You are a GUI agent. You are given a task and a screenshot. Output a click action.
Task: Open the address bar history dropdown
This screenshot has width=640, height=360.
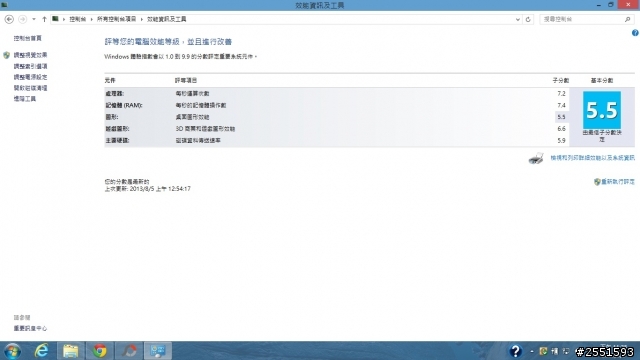tap(518, 19)
